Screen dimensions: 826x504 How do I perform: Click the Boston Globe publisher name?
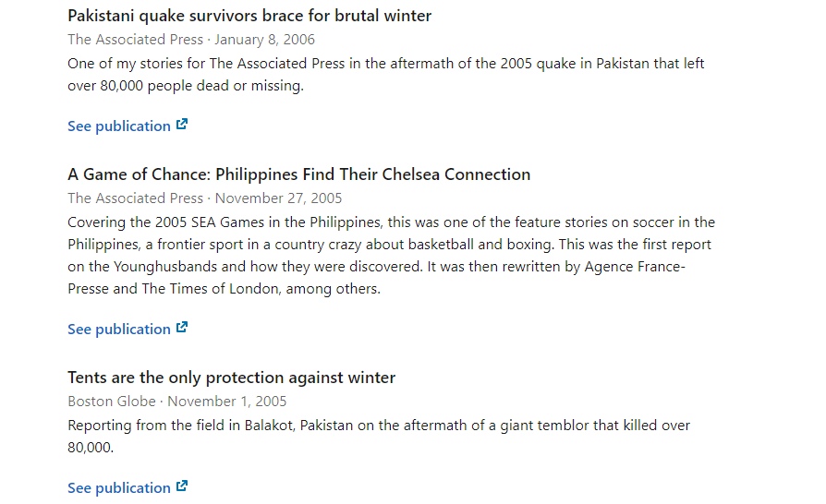click(x=112, y=402)
